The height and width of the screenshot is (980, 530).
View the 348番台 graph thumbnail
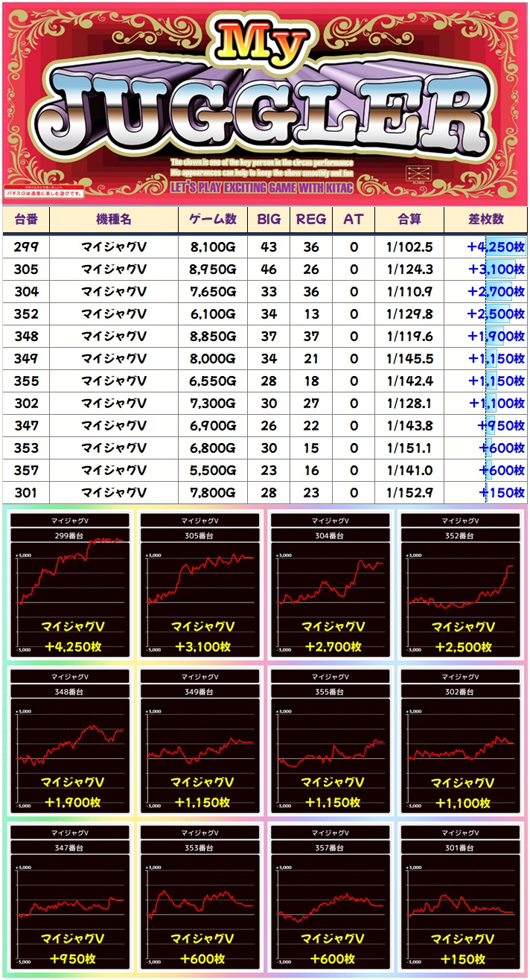(71, 742)
